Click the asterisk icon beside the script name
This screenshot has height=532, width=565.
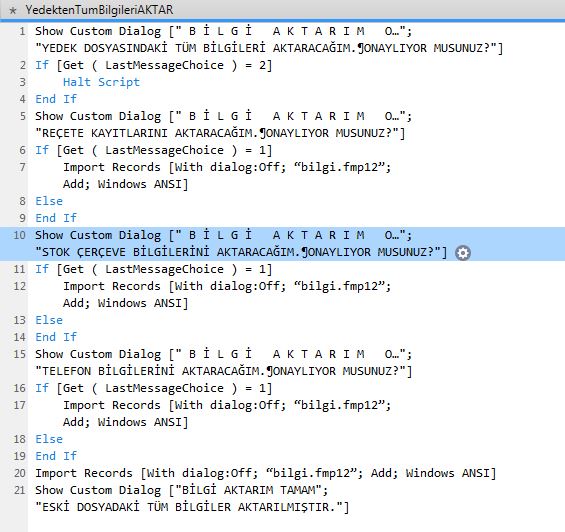(13, 10)
